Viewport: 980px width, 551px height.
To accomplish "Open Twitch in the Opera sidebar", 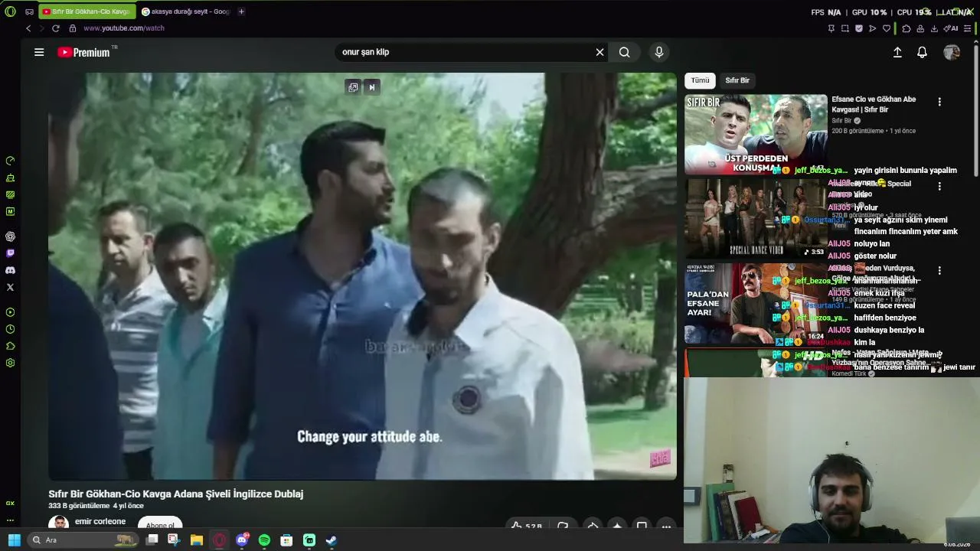I will [x=10, y=253].
